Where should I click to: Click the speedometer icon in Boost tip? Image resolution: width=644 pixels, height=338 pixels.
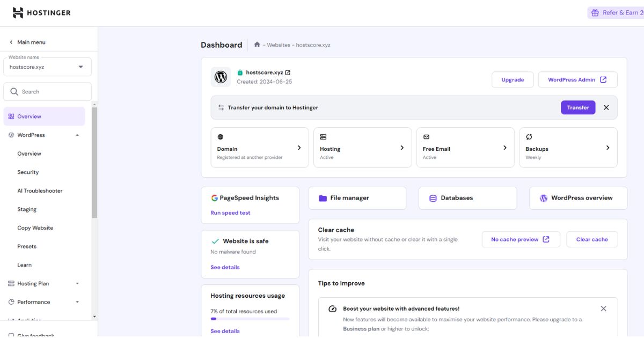(x=332, y=308)
